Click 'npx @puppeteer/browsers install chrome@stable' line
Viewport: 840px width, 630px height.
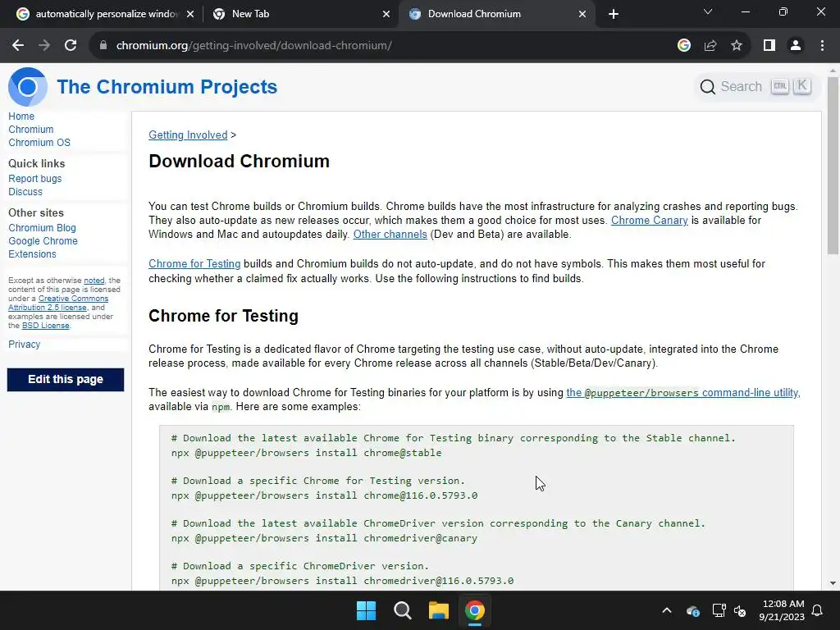tap(307, 453)
